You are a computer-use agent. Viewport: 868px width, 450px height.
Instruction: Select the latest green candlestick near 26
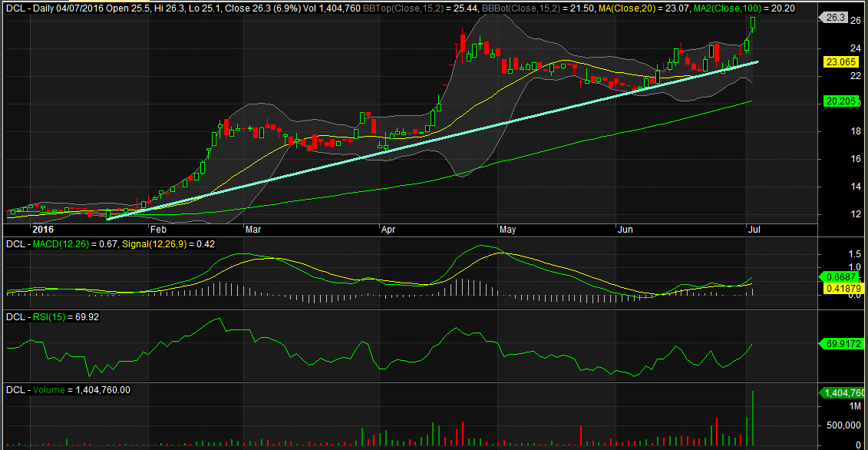point(753,25)
